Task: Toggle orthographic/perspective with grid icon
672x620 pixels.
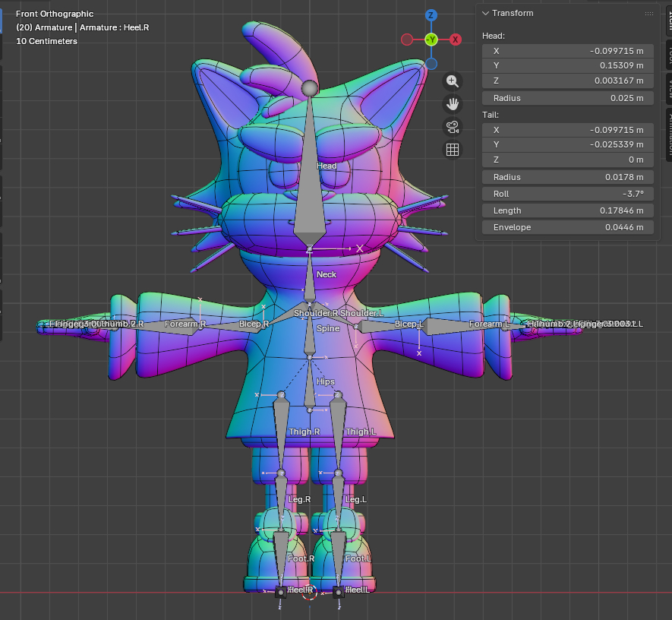Action: [453, 150]
